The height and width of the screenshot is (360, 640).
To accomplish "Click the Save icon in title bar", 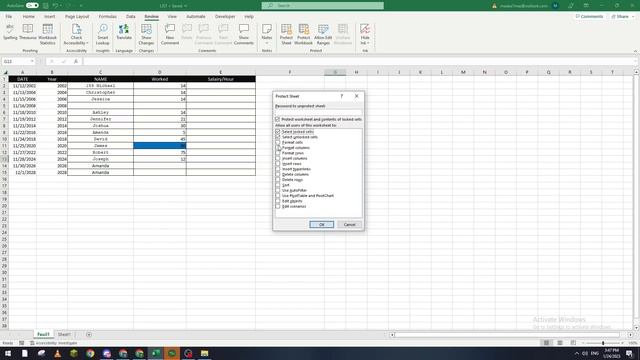I will [x=45, y=6].
